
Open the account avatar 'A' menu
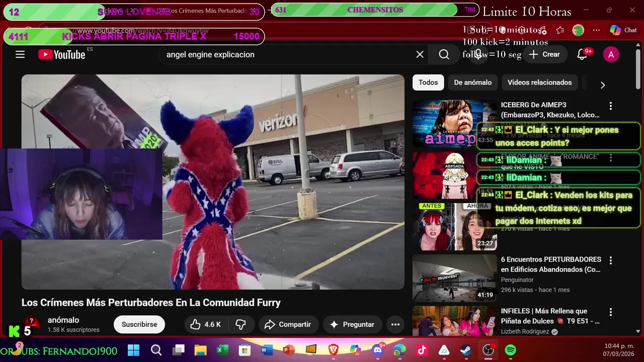611,54
